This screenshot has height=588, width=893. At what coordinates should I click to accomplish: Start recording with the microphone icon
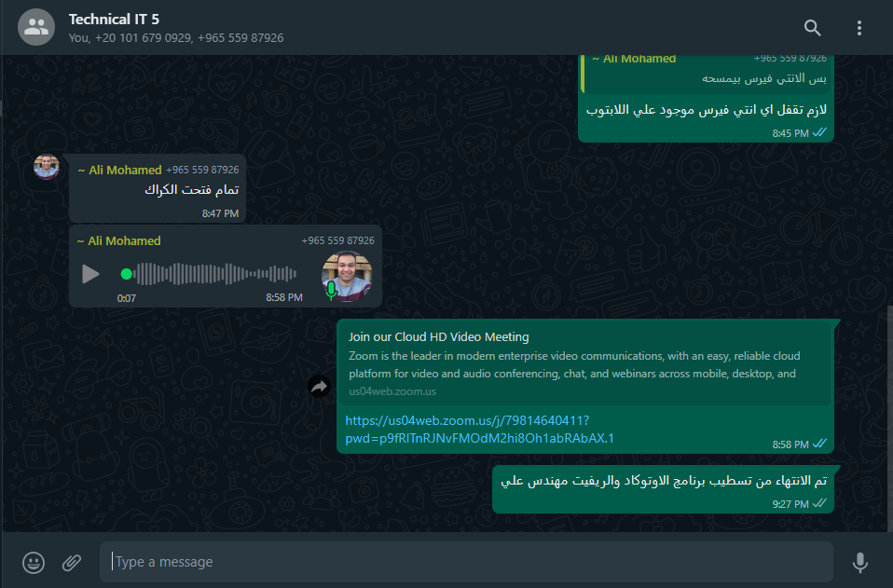click(x=860, y=563)
